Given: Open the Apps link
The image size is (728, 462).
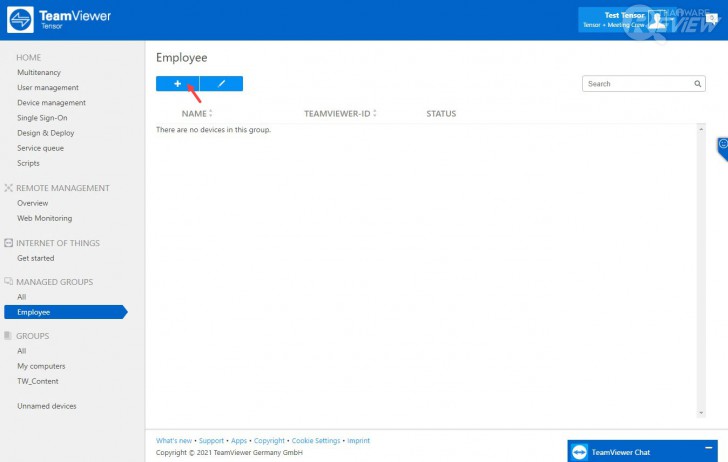Looking at the screenshot, I should tap(239, 441).
